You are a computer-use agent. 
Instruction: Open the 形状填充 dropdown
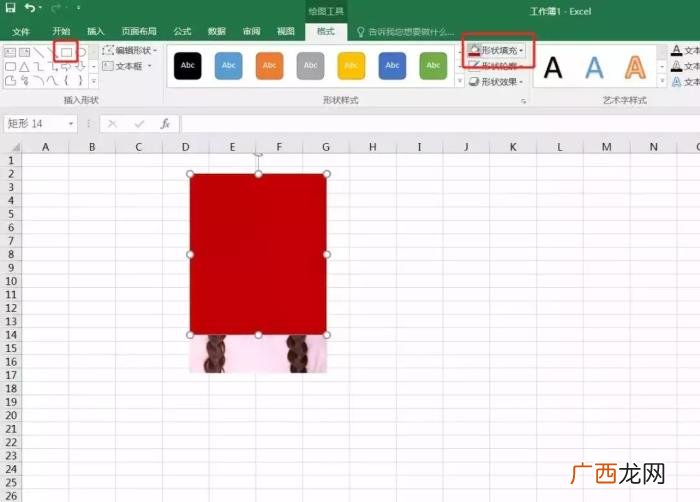[496, 50]
